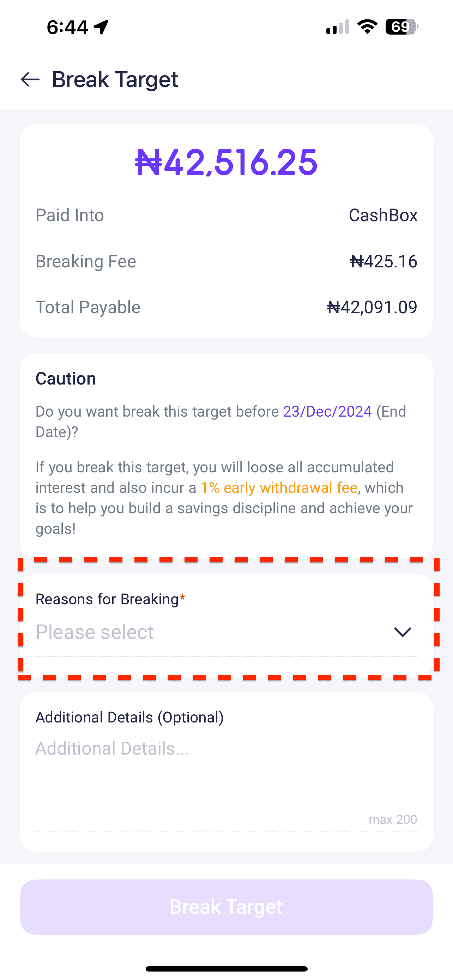Tap the CashBox paid-into value
The height and width of the screenshot is (980, 453).
pos(383,215)
